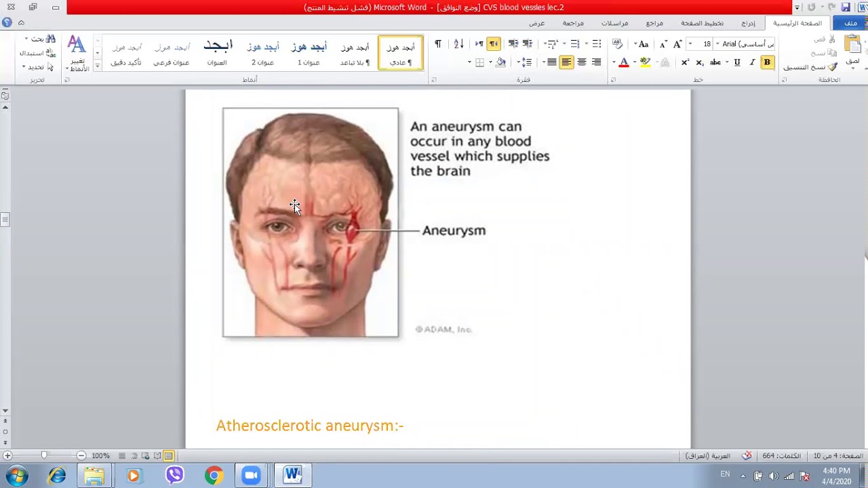The height and width of the screenshot is (488, 868).
Task: Launch Google Chrome from the taskbar
Action: pyautogui.click(x=214, y=476)
